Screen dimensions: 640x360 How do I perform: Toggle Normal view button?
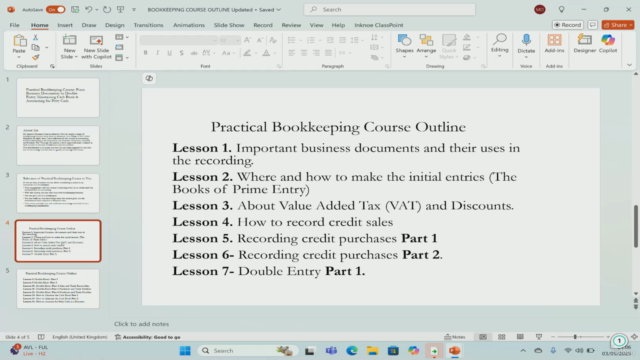point(483,337)
